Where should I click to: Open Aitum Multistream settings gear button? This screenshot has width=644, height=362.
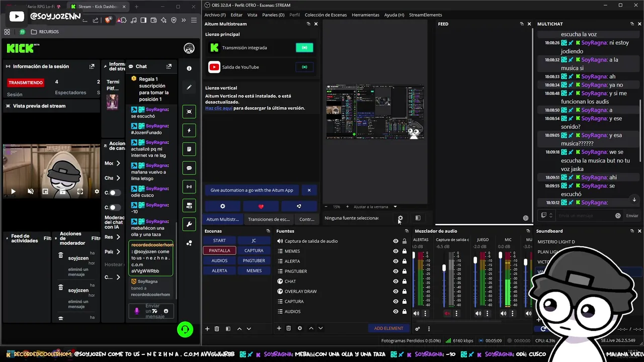coord(222,206)
